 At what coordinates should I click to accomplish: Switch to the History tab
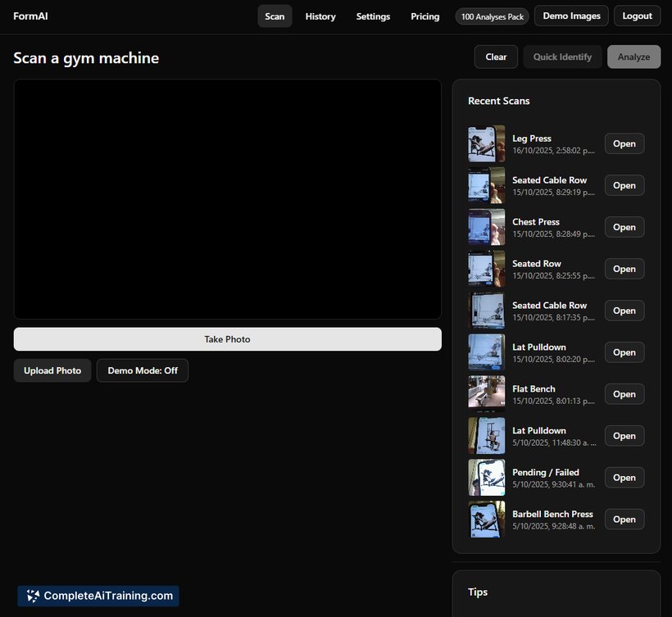pos(320,16)
